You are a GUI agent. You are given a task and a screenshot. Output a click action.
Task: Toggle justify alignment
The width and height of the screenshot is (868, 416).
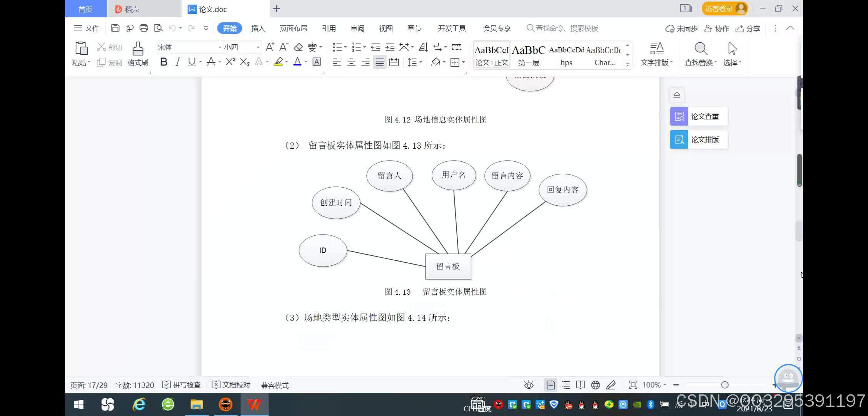pos(380,62)
